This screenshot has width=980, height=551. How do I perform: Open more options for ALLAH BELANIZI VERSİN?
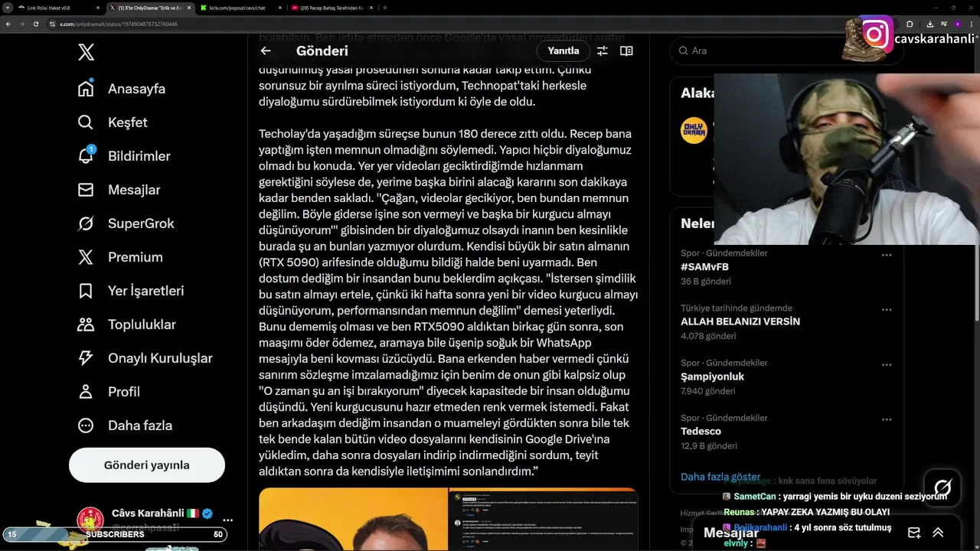[x=887, y=310]
